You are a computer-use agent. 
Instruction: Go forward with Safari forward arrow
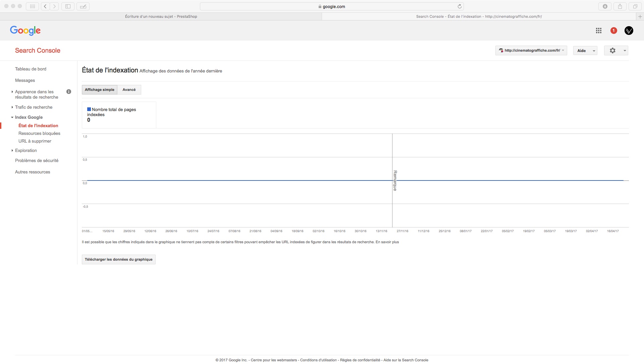[54, 6]
